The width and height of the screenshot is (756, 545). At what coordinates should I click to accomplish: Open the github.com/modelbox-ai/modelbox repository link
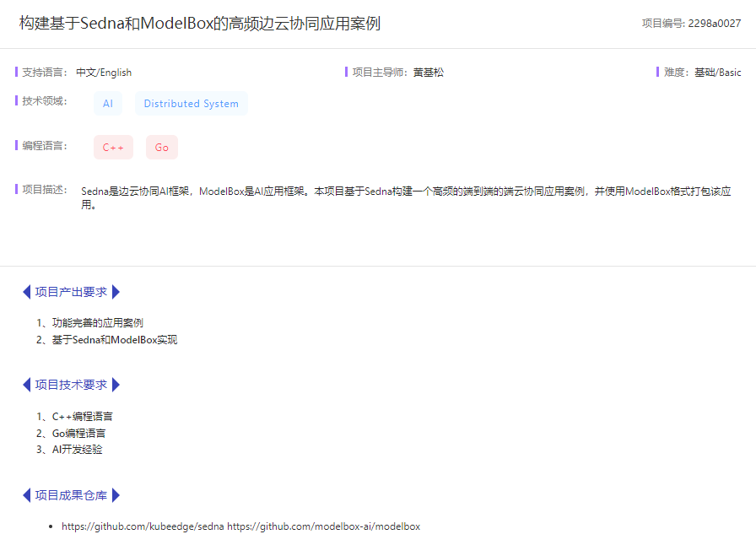point(323,526)
